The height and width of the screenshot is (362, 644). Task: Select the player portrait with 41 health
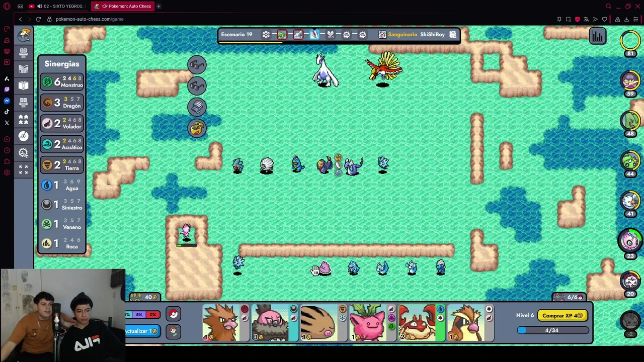point(630,201)
